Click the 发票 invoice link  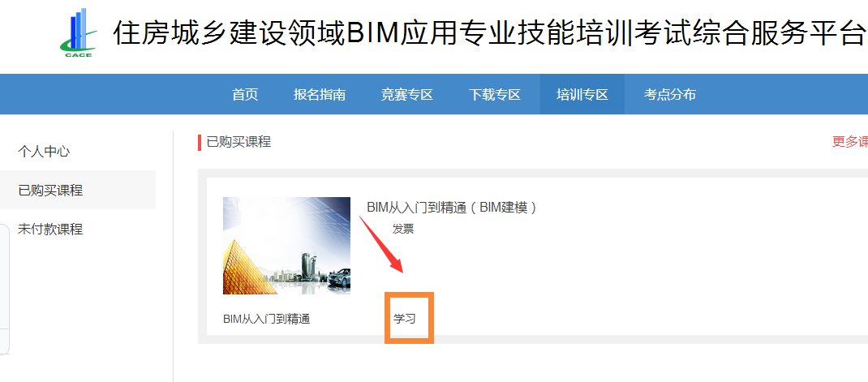(x=403, y=229)
